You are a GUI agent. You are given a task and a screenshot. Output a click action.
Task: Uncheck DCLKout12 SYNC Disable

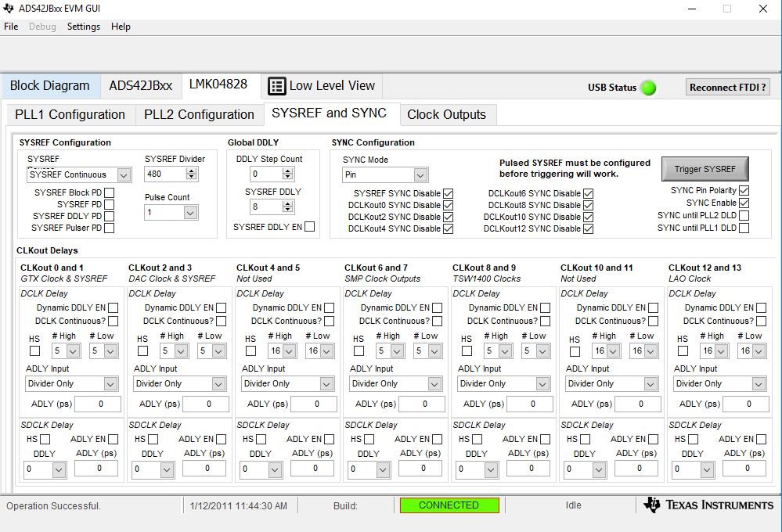(x=588, y=229)
